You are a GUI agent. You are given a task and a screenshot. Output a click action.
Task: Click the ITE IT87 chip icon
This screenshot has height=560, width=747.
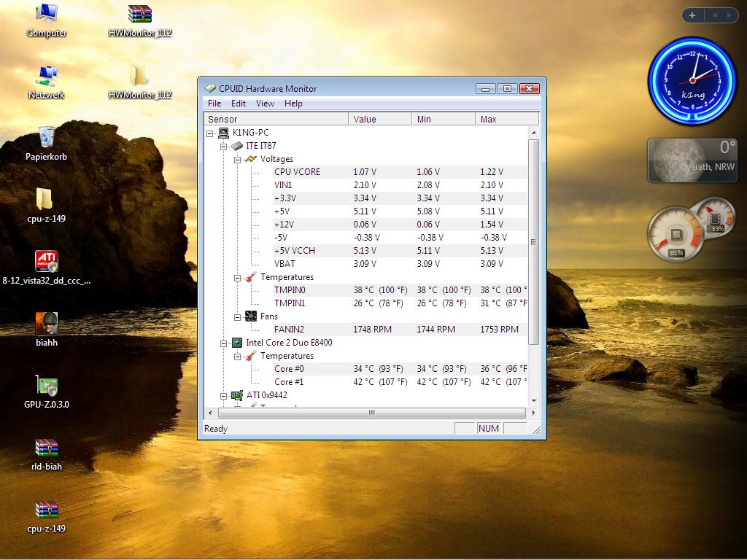click(237, 146)
